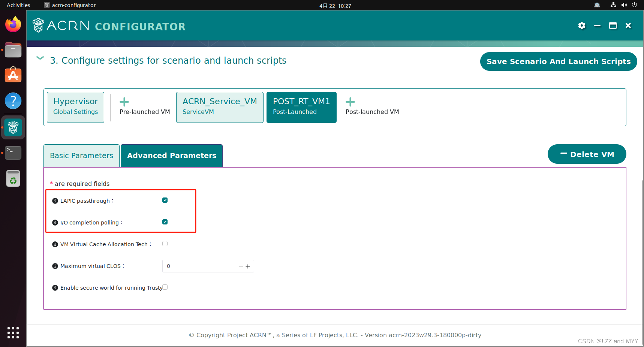Open volume control in top bar
The width and height of the screenshot is (644, 347).
pos(624,5)
